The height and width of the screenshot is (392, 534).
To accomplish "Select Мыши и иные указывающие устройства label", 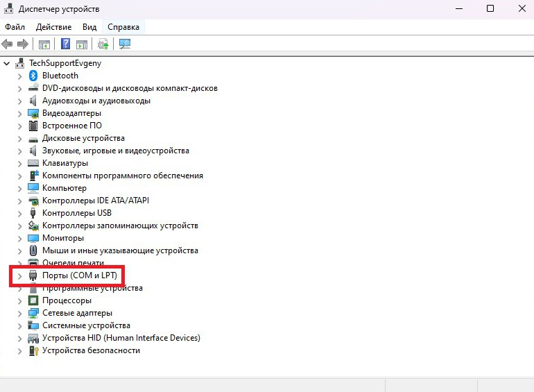I will coord(120,250).
